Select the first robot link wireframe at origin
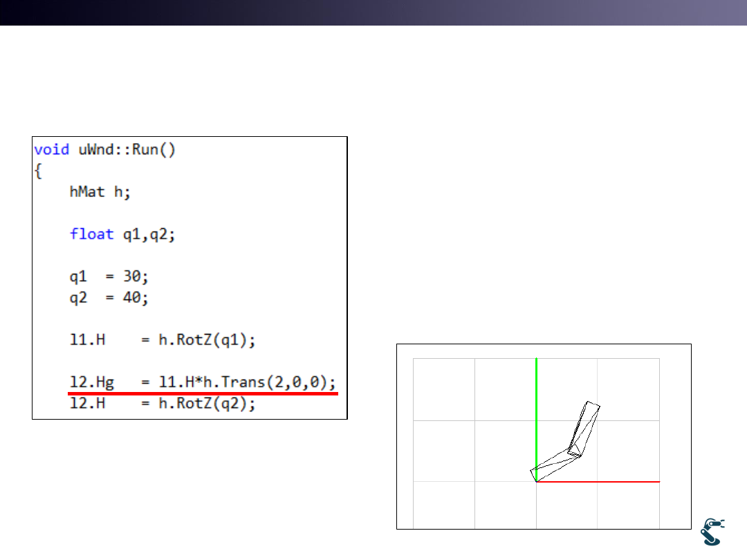 556,465
